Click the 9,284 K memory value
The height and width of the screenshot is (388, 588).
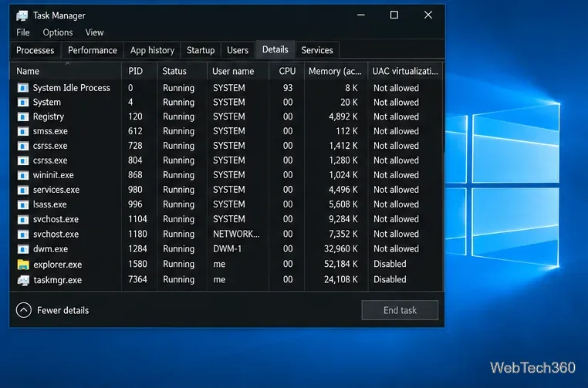click(343, 219)
